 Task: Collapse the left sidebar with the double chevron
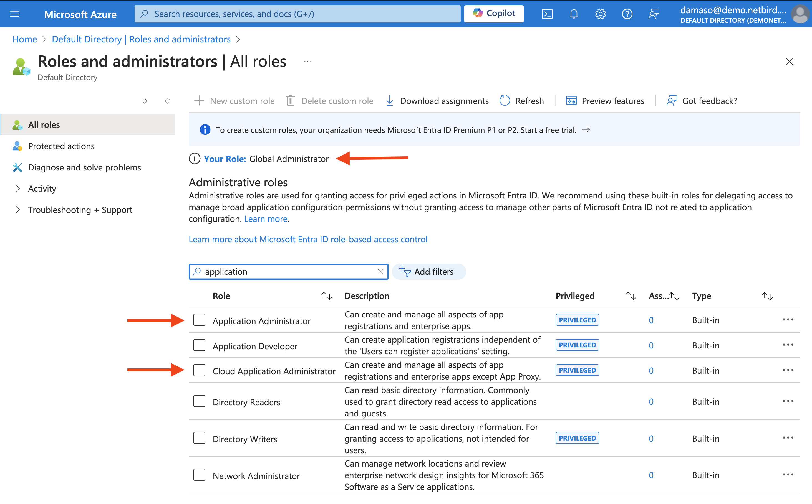[167, 101]
